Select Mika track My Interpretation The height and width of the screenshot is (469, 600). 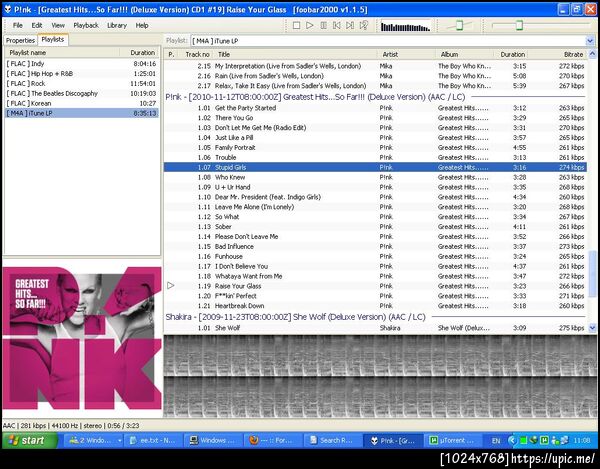click(375, 66)
